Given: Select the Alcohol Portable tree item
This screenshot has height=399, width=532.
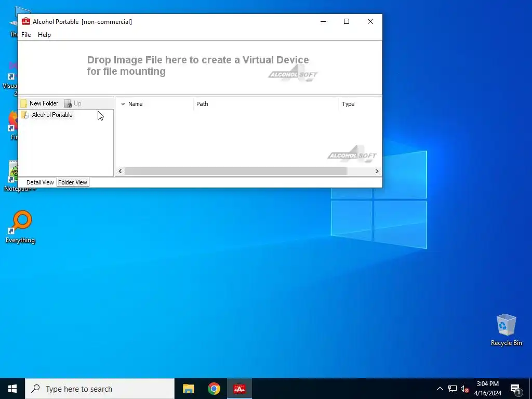Looking at the screenshot, I should (47, 115).
